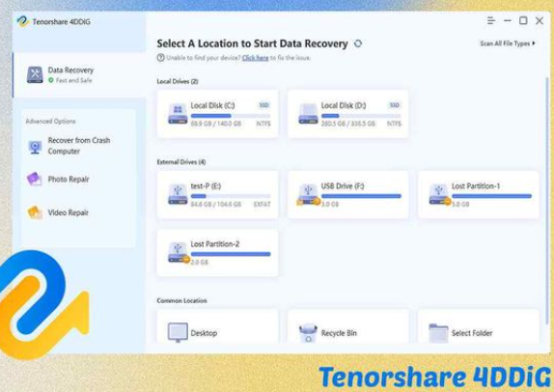This screenshot has height=392, width=554.
Task: Click the Lost Partition-2 usage bar
Action: click(x=231, y=254)
